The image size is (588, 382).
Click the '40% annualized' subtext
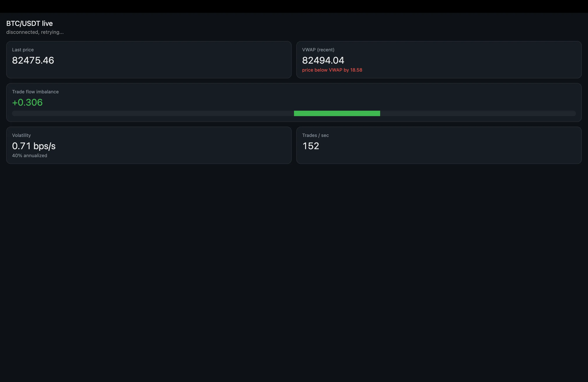point(30,155)
